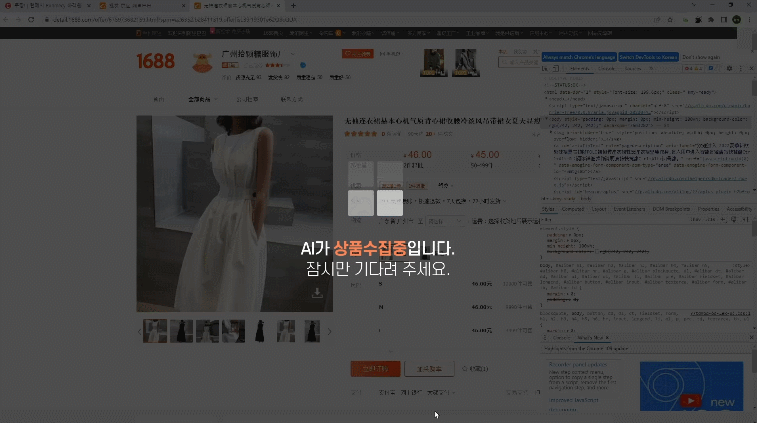Click the main white dress product image
The width and height of the screenshot is (757, 423).
(x=234, y=213)
